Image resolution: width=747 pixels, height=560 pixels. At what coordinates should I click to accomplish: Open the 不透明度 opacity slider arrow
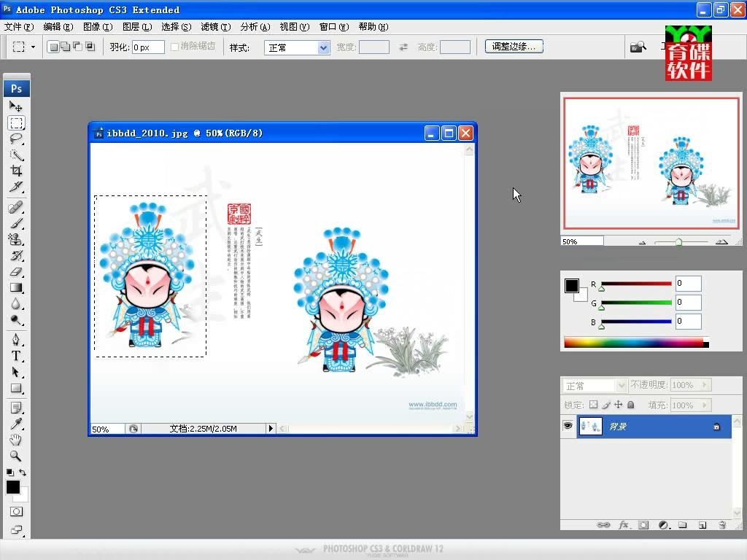705,385
